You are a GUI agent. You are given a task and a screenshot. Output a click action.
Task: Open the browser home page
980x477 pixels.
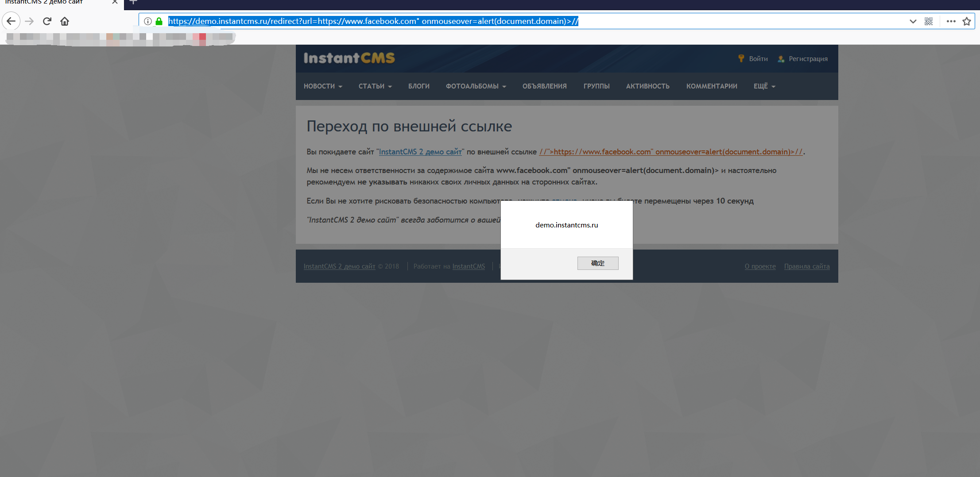coord(64,21)
